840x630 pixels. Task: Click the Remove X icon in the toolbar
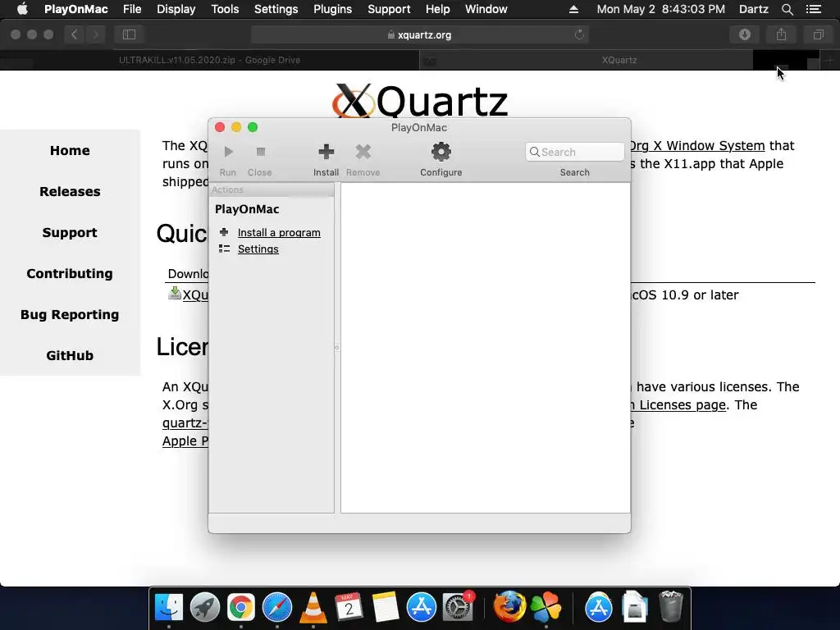click(x=363, y=152)
